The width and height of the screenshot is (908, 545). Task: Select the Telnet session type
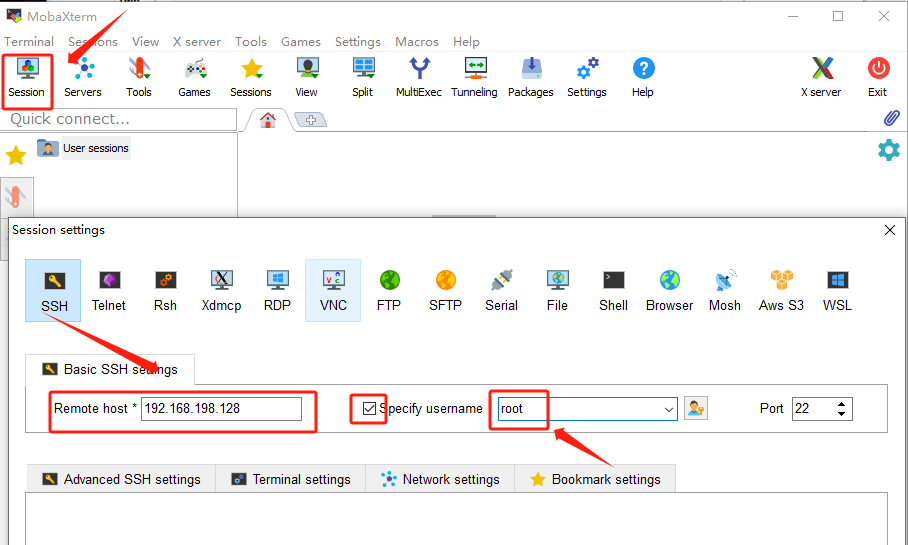pos(109,291)
